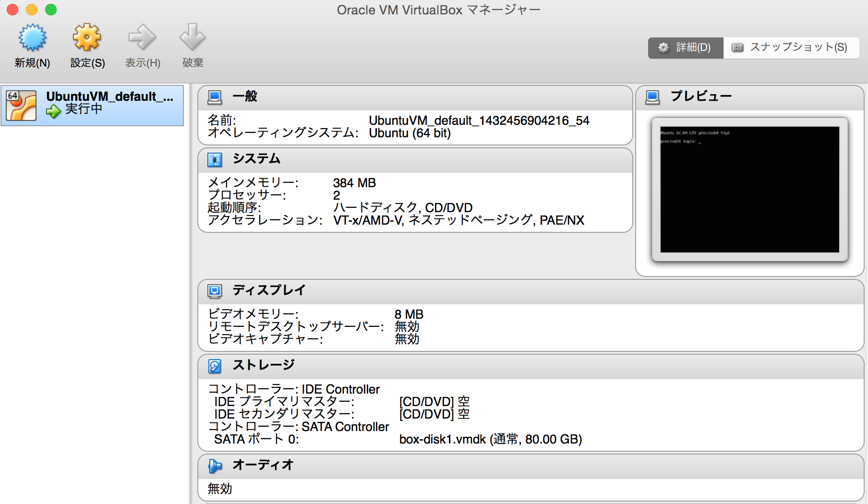Select UbuntuVM_default_... name in VM list
Screen dimensions: 868x504
[x=109, y=96]
